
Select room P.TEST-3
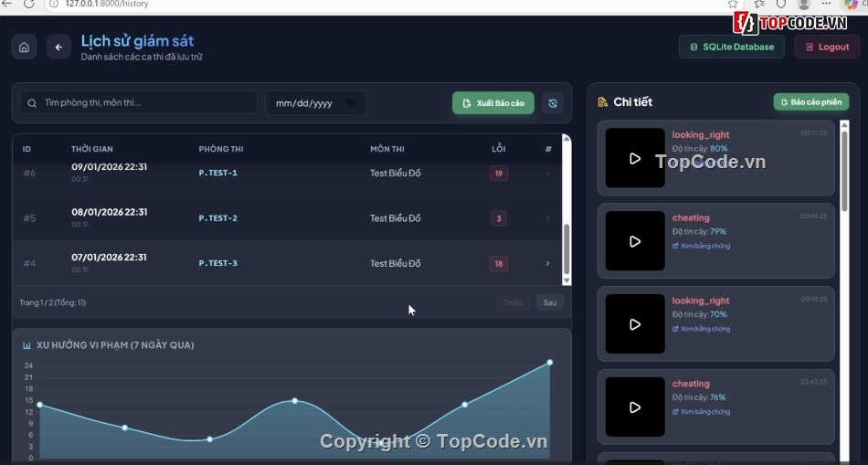(217, 263)
